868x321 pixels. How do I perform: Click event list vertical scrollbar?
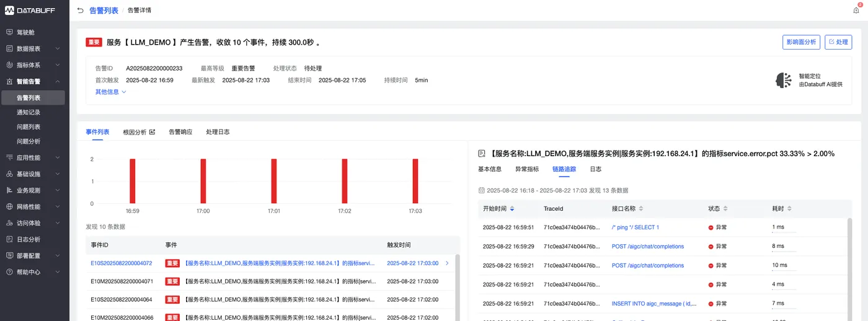[x=458, y=287]
